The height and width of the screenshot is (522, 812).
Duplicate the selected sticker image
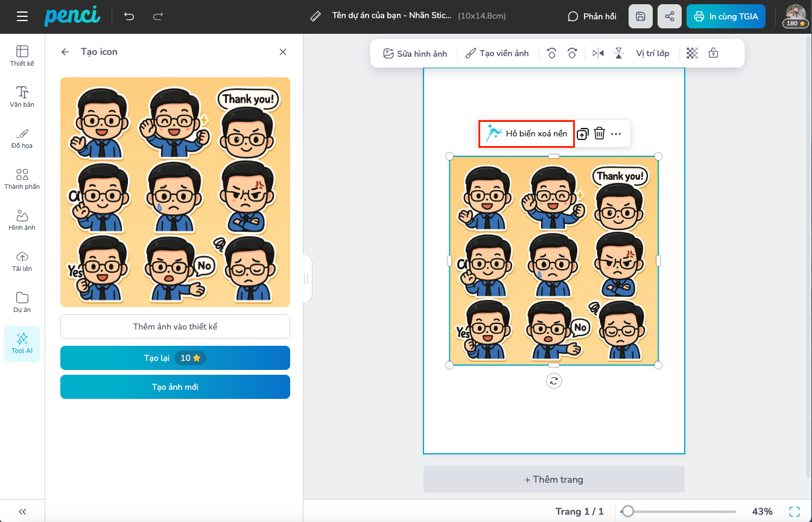tap(582, 134)
